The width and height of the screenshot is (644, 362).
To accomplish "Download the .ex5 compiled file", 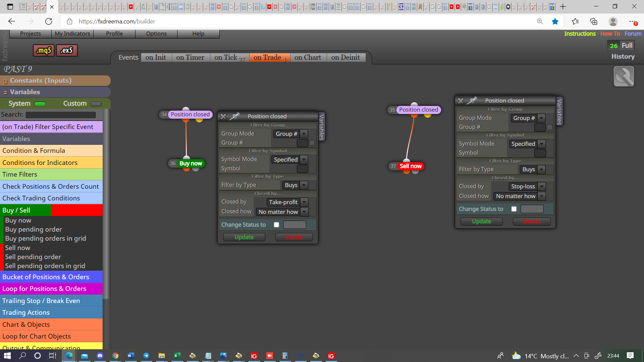I will point(67,50).
